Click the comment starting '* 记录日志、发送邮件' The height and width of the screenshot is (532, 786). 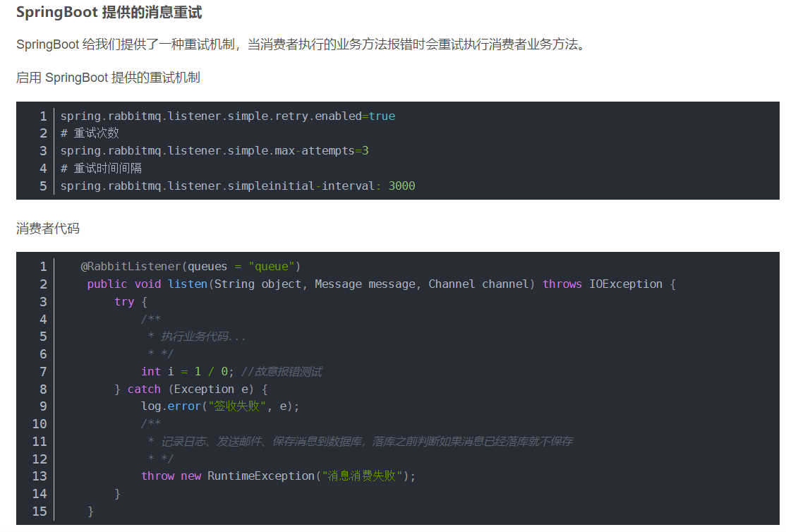tap(360, 441)
